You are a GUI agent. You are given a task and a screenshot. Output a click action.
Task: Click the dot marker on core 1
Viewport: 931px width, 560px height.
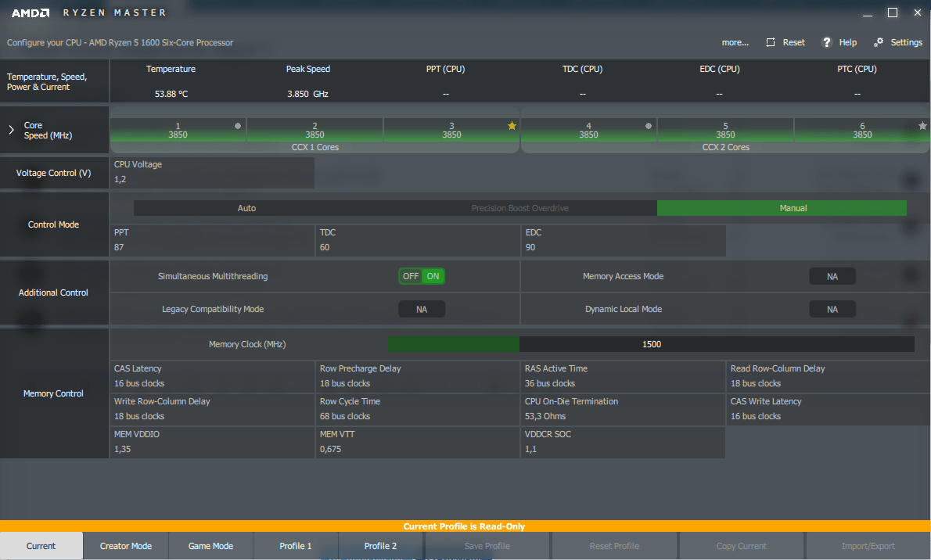click(x=238, y=126)
